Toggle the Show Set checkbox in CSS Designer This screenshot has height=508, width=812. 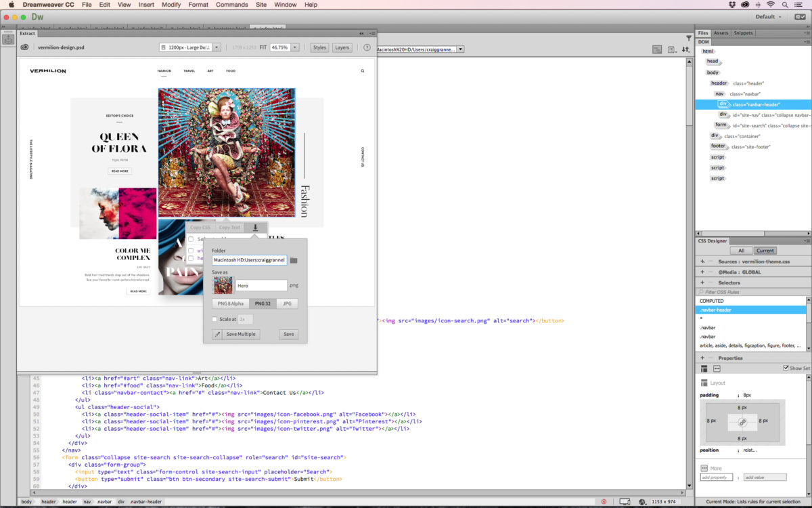tap(786, 367)
